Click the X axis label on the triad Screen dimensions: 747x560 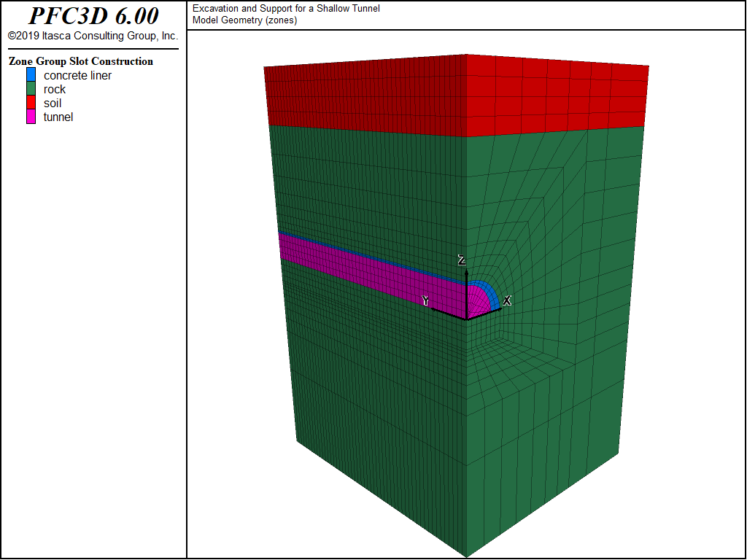pos(507,300)
